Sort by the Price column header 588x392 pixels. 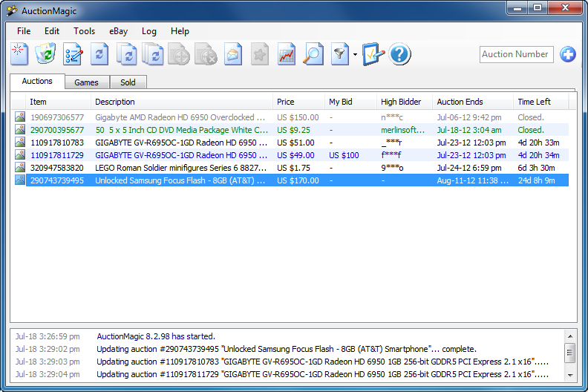[x=298, y=102]
